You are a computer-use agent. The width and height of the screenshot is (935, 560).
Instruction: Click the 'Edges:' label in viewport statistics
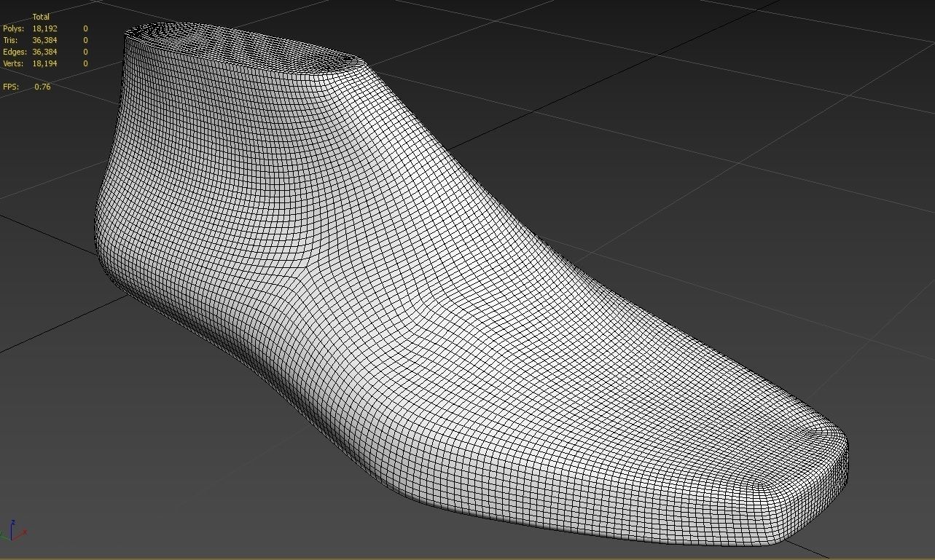click(15, 52)
